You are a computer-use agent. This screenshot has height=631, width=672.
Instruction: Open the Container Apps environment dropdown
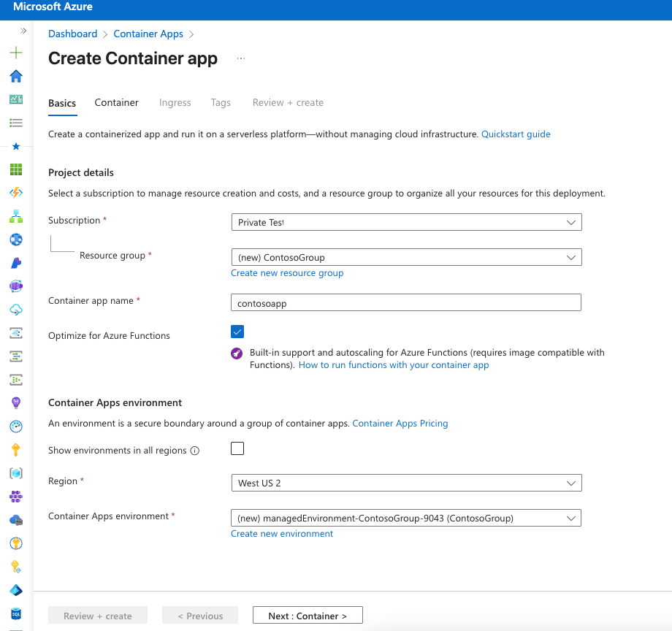pyautogui.click(x=406, y=518)
